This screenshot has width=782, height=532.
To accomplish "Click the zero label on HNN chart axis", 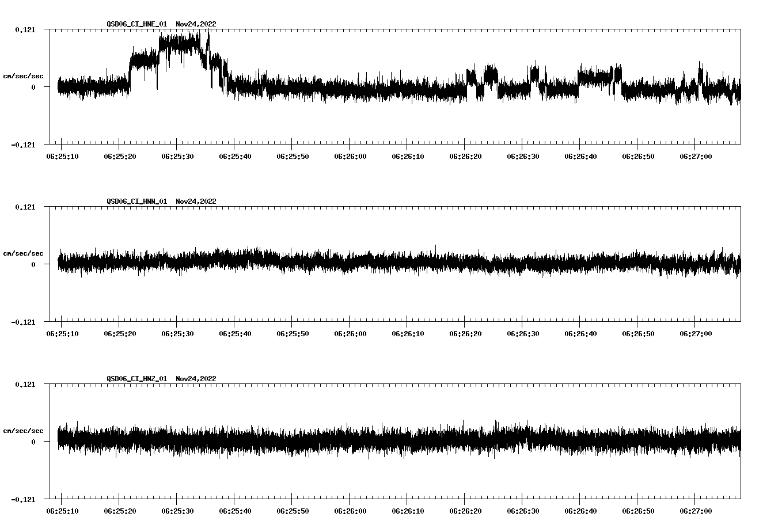I will pyautogui.click(x=33, y=264).
